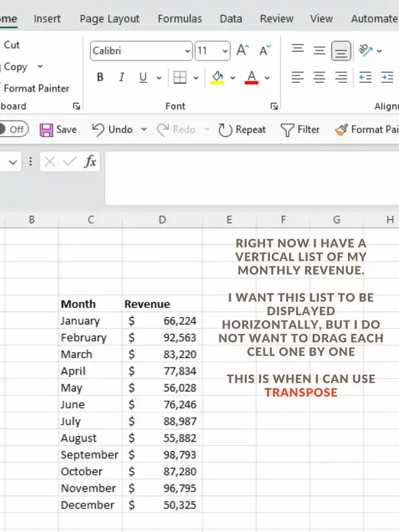The height and width of the screenshot is (532, 399).
Task: Apply Italic formatting
Action: (x=122, y=78)
